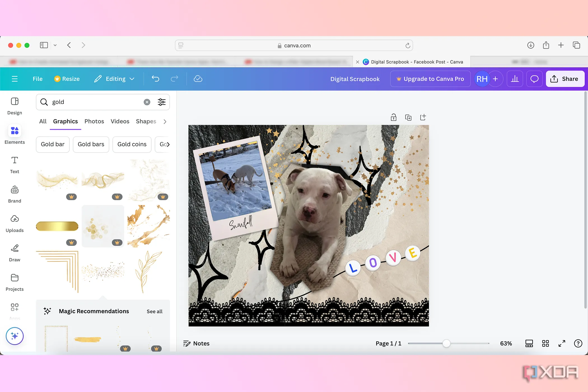This screenshot has height=392, width=588.
Task: Redo the last action
Action: (174, 79)
